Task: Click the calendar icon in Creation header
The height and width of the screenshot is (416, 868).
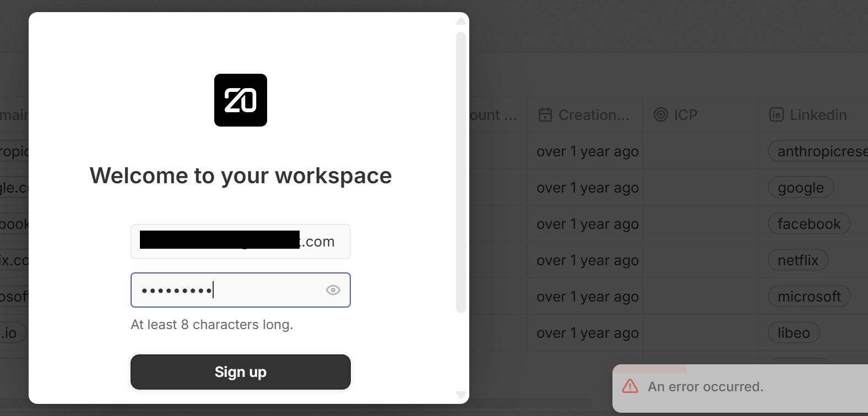Action: [545, 115]
